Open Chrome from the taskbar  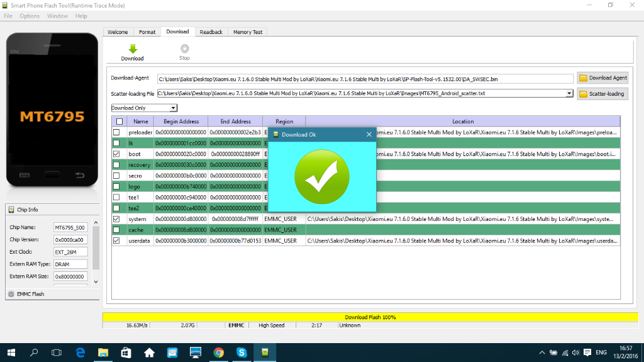(x=218, y=352)
